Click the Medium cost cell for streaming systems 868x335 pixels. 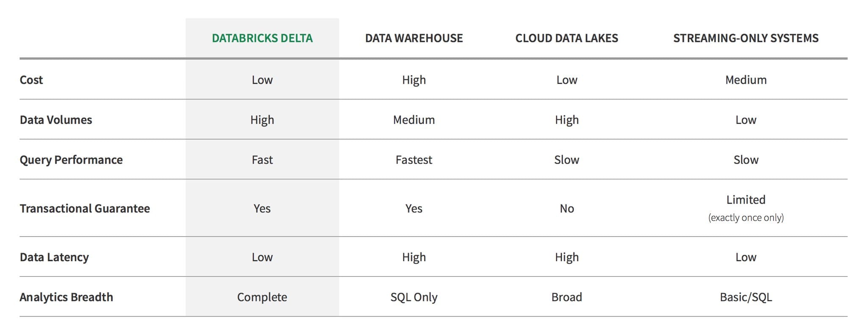[746, 80]
